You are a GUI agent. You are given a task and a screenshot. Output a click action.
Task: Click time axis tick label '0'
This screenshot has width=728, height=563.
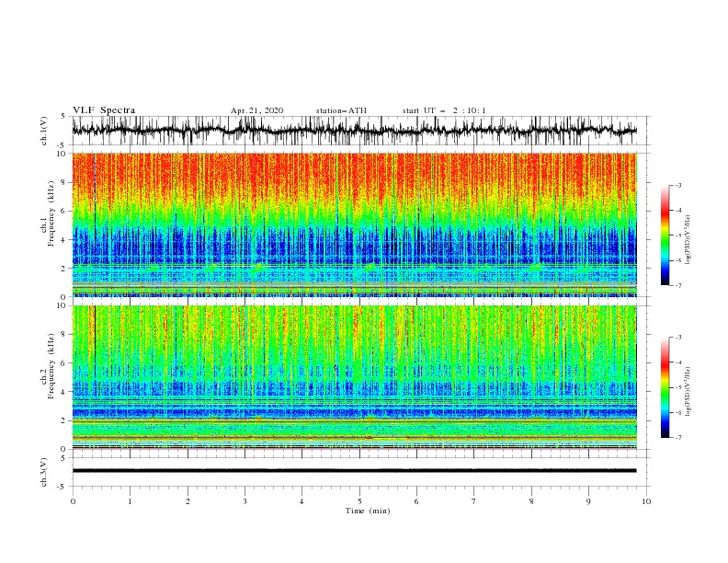click(73, 501)
